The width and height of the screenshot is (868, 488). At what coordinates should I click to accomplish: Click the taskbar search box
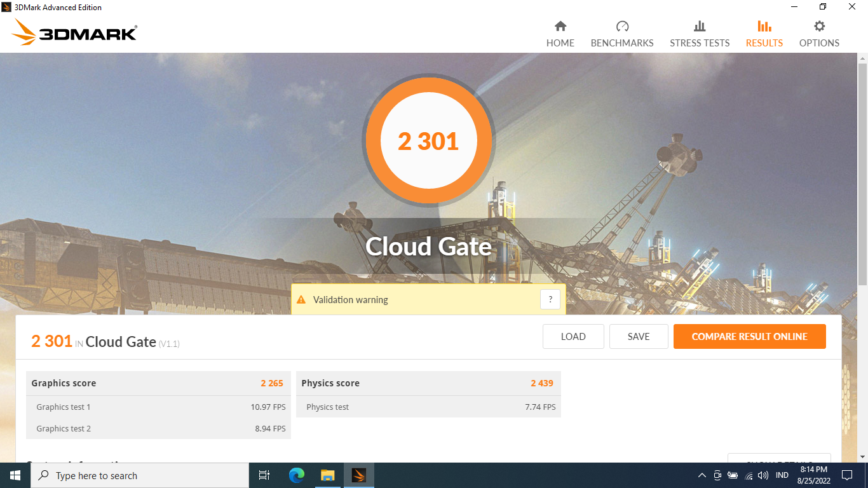(x=140, y=475)
